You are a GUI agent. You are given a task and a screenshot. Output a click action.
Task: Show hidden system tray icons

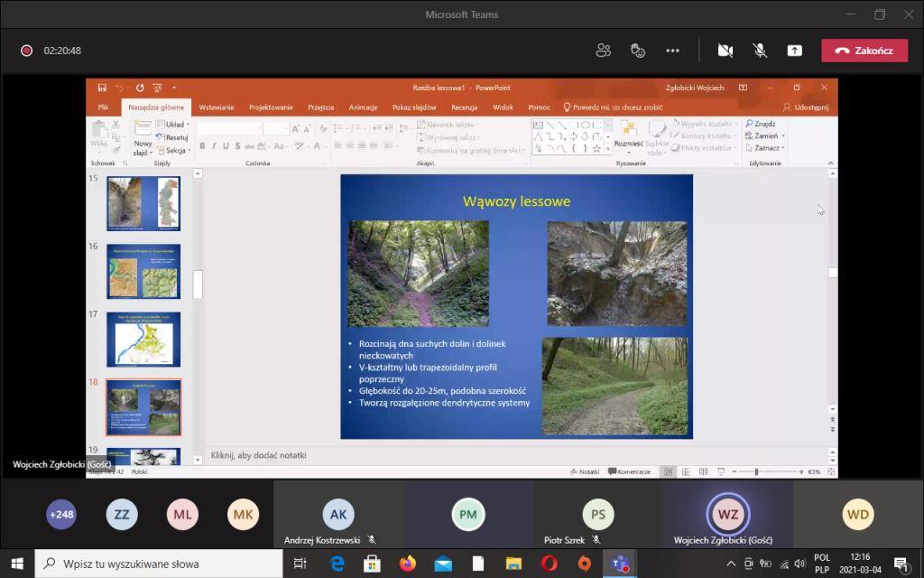pyautogui.click(x=731, y=564)
